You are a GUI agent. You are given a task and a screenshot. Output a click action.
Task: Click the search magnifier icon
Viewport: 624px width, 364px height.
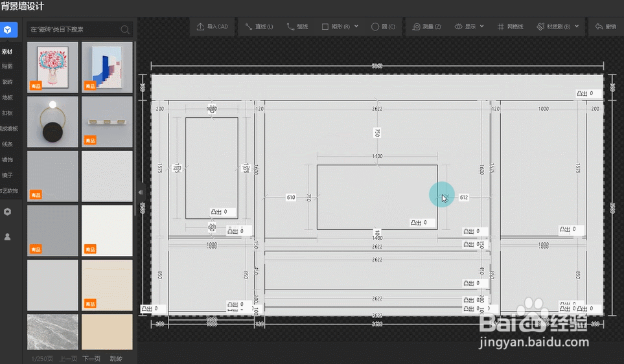point(125,29)
